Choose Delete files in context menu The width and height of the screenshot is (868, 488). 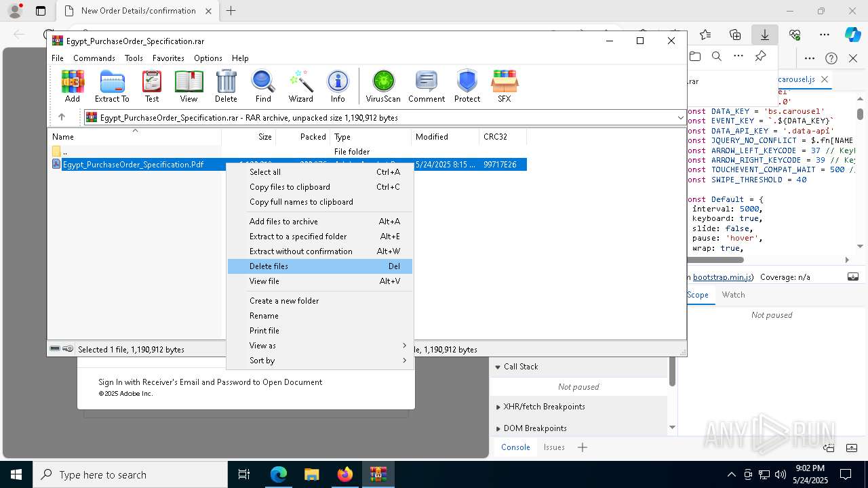pyautogui.click(x=320, y=266)
